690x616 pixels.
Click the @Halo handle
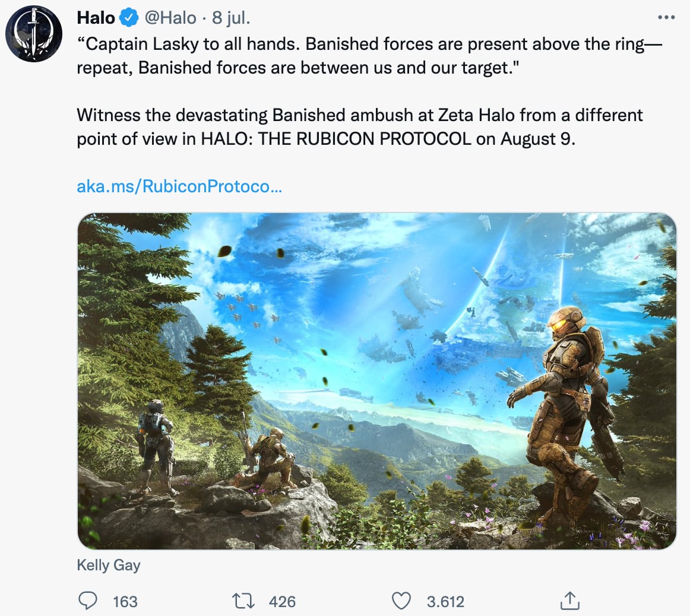(x=170, y=18)
